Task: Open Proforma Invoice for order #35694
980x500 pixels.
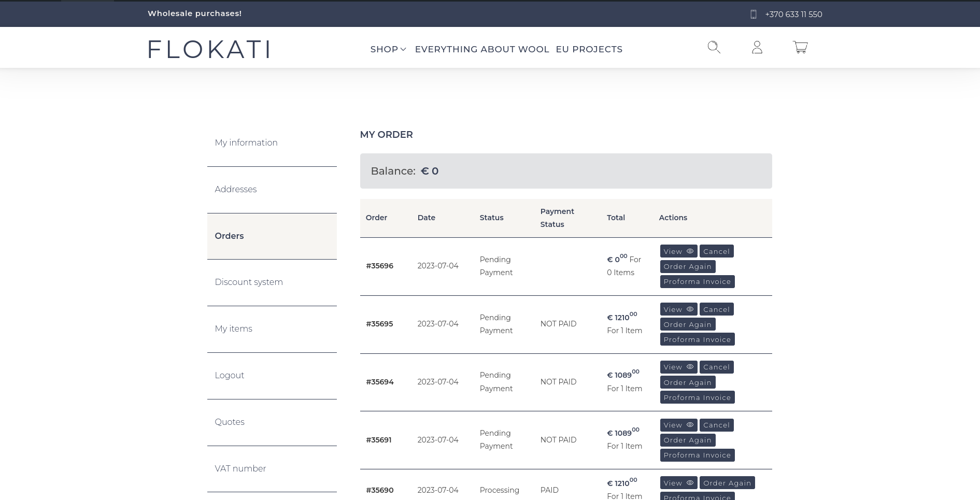Action: [x=697, y=397]
